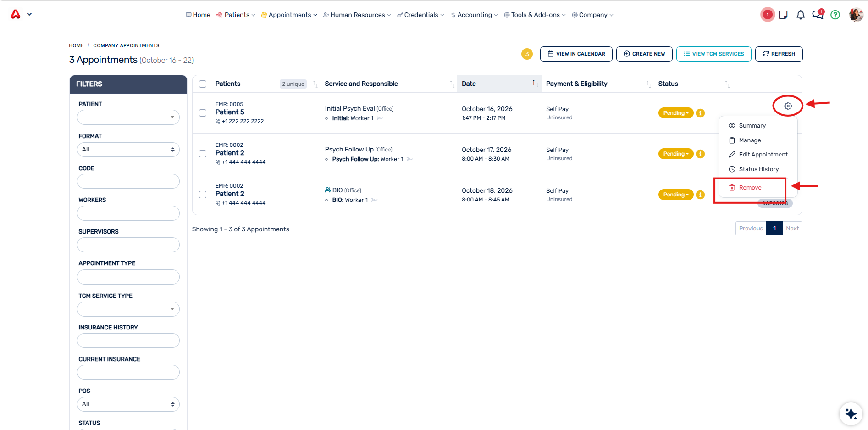Sort by Status column arrows

tap(727, 84)
